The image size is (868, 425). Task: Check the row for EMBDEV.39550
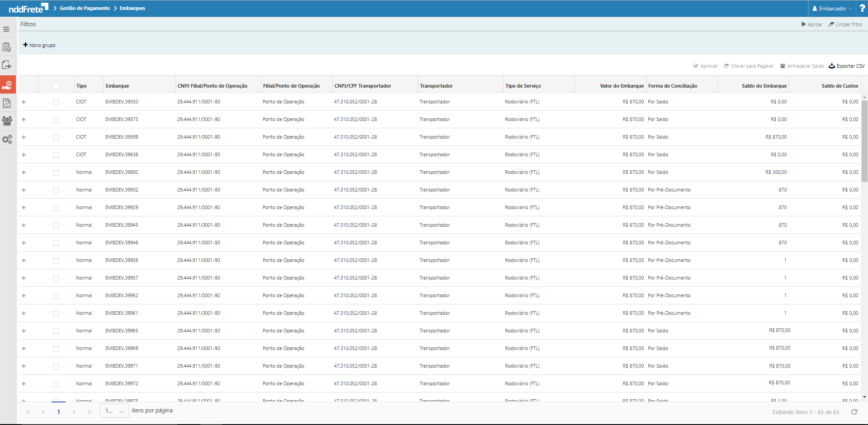point(56,102)
